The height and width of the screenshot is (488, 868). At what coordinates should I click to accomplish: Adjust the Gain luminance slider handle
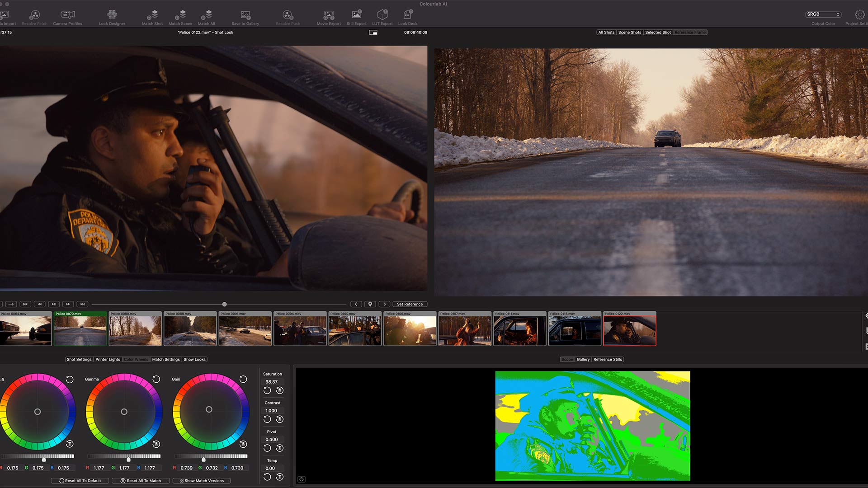coord(203,460)
